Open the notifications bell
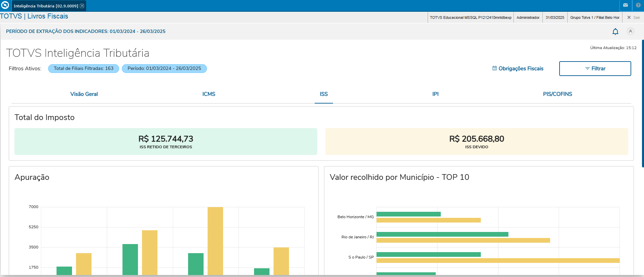Image resolution: width=644 pixels, height=277 pixels. 615,32
